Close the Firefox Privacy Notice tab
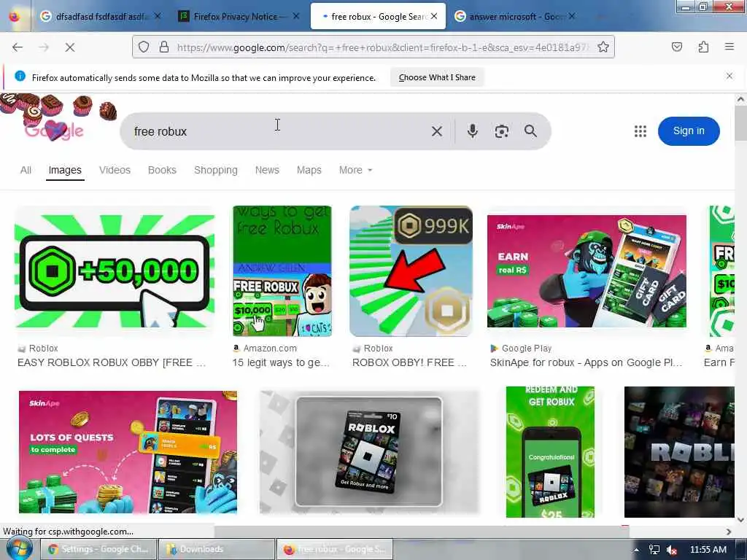The image size is (747, 560). tap(296, 16)
